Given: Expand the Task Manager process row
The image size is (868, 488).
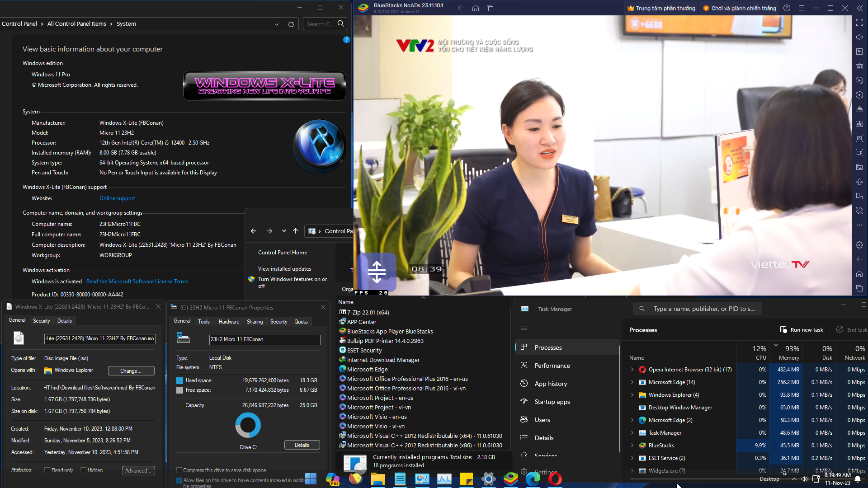Looking at the screenshot, I should pos(632,433).
